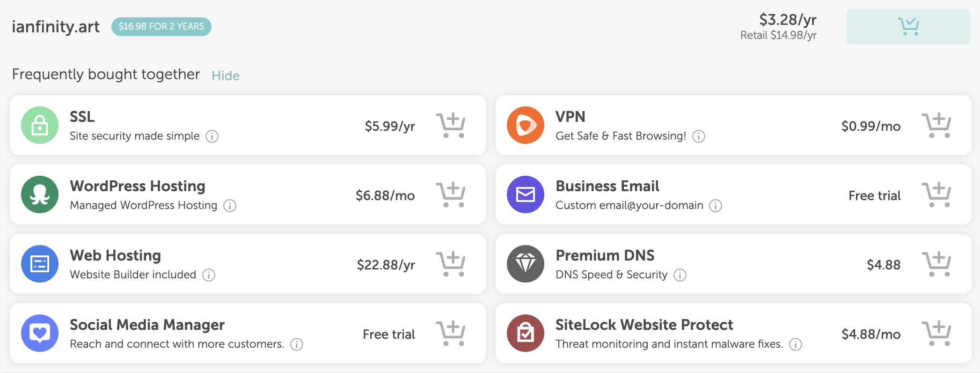Screen dimensions: 980x373
Task: View Business Email info icon
Action: 716,206
